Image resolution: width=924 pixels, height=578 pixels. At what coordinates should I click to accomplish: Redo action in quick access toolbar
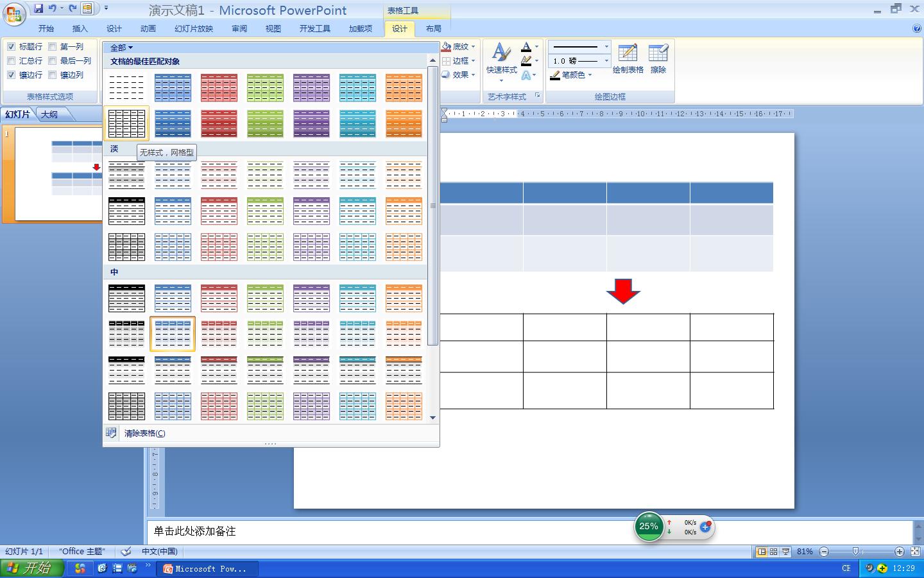click(73, 9)
